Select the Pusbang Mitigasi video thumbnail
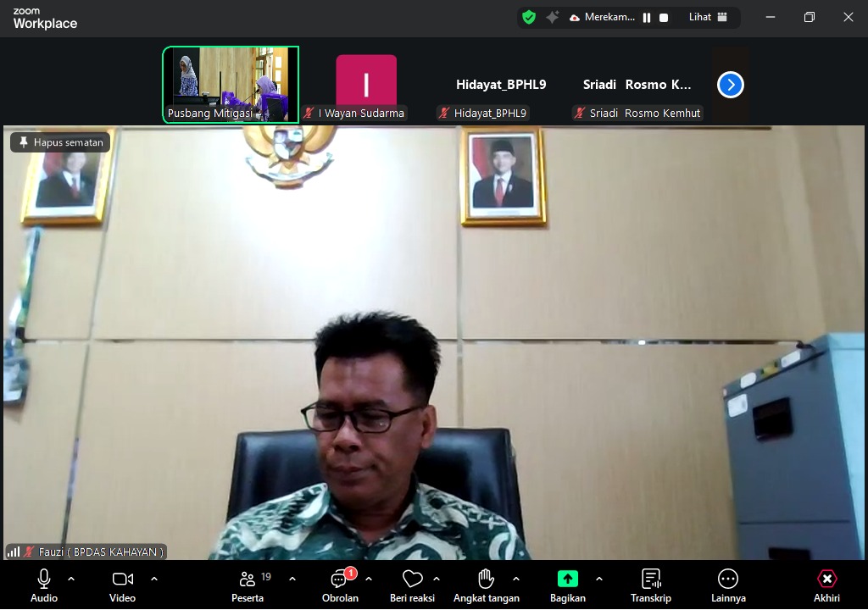The image size is (868, 610). click(x=231, y=85)
